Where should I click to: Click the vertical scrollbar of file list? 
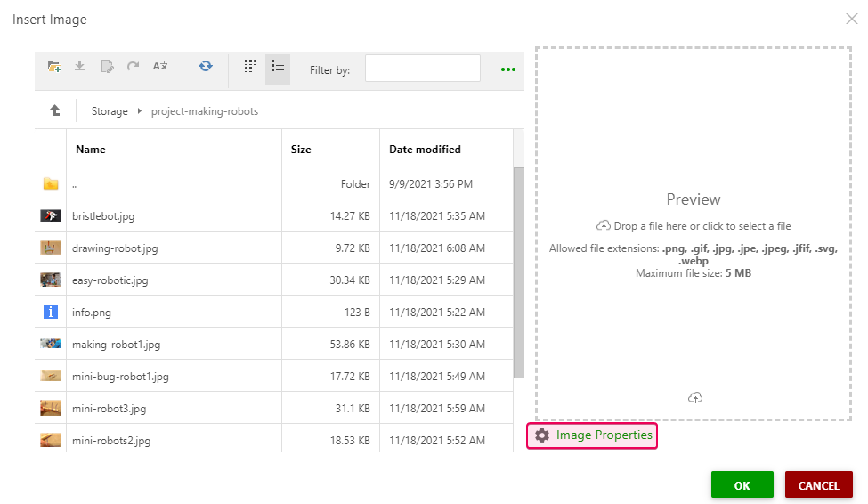[519, 272]
